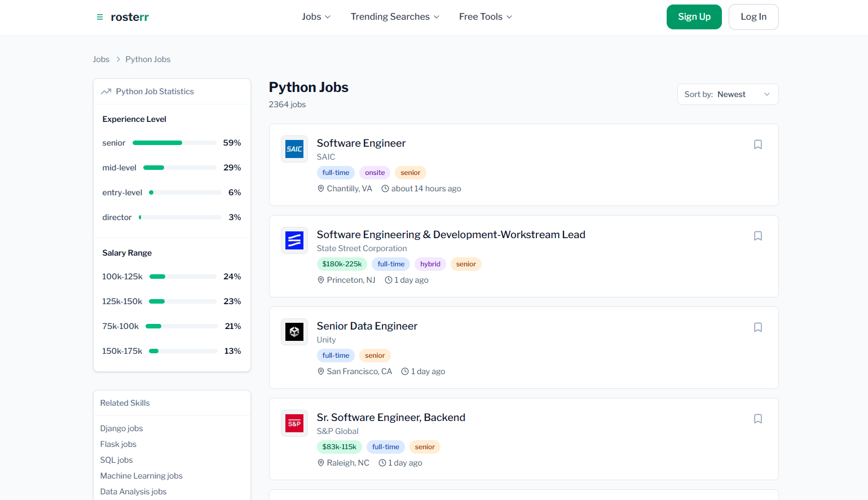The width and height of the screenshot is (868, 500).
Task: Click full-time tag on Unity job
Action: [x=336, y=356]
